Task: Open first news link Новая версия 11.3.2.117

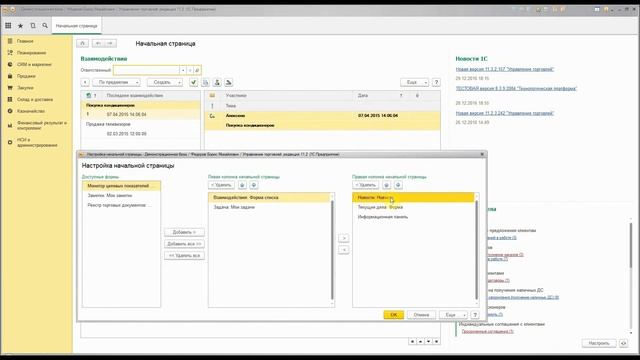Action: tap(504, 69)
